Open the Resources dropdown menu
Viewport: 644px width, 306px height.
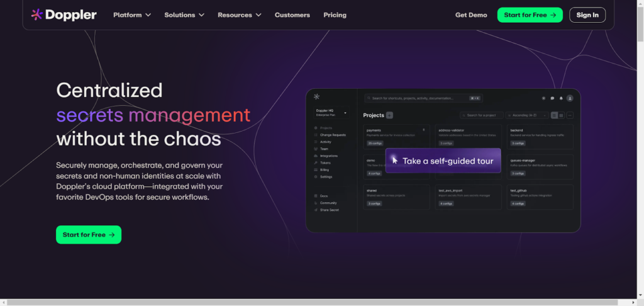[x=240, y=15]
